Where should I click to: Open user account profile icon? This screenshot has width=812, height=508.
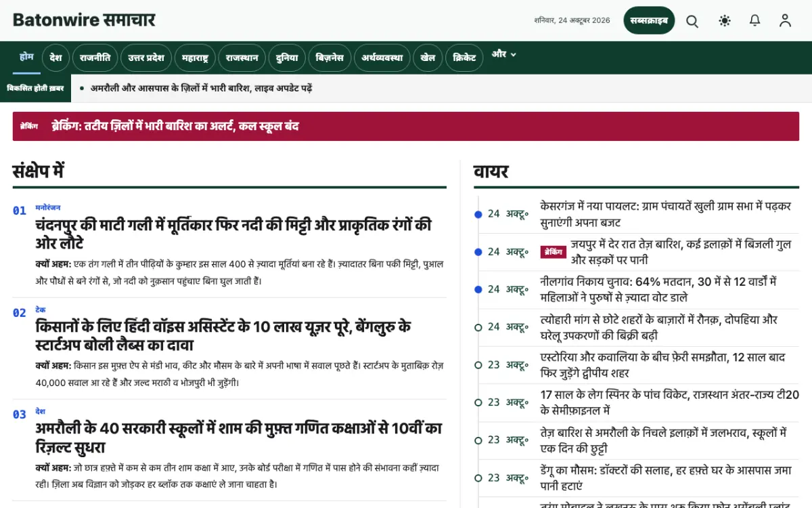[785, 21]
